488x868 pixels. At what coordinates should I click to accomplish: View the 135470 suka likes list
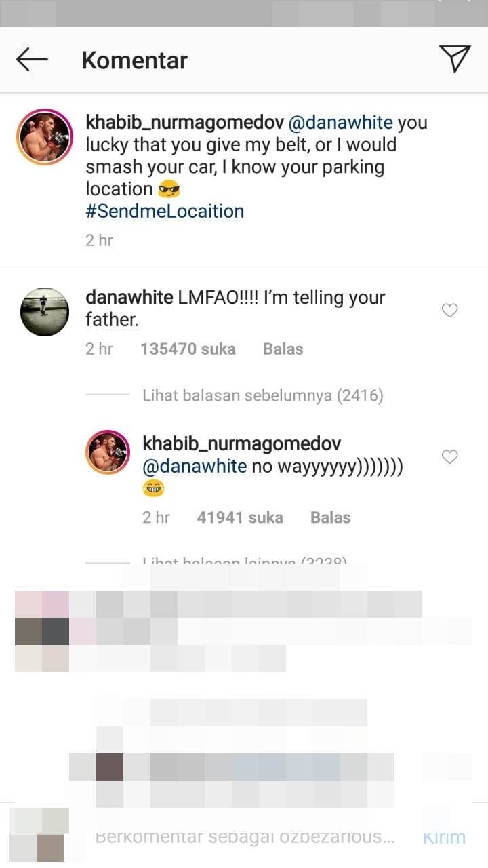[188, 349]
